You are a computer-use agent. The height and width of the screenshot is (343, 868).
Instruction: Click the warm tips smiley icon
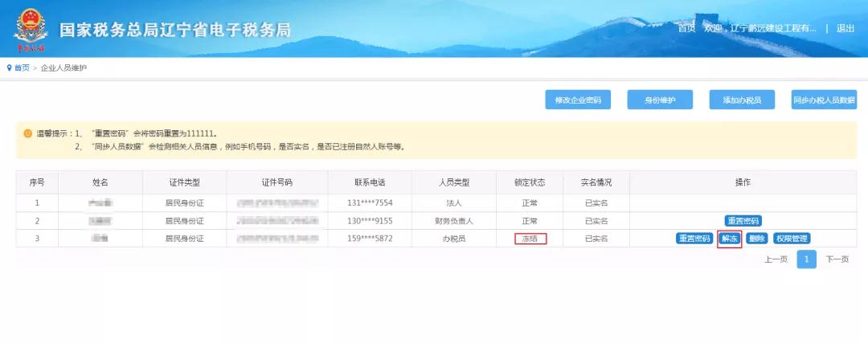27,133
